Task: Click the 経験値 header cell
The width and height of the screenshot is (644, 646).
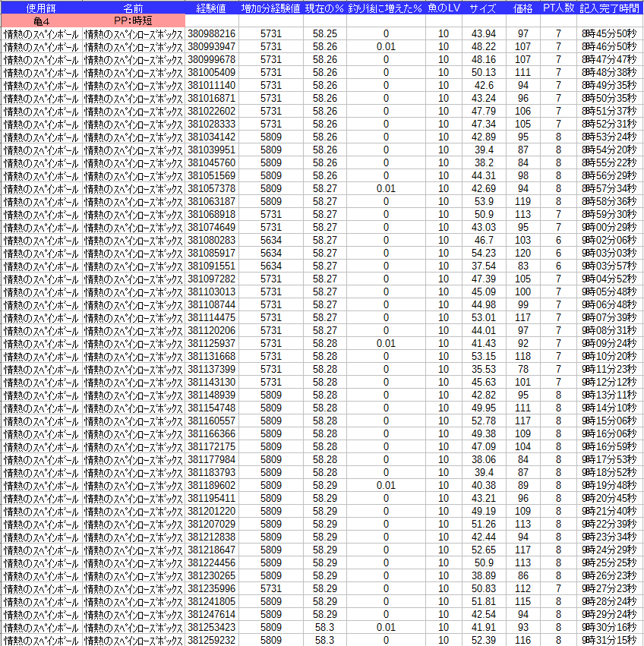Action: pyautogui.click(x=211, y=8)
